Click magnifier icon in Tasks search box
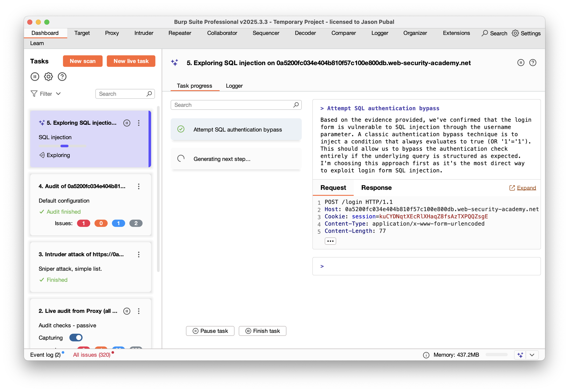 point(149,94)
